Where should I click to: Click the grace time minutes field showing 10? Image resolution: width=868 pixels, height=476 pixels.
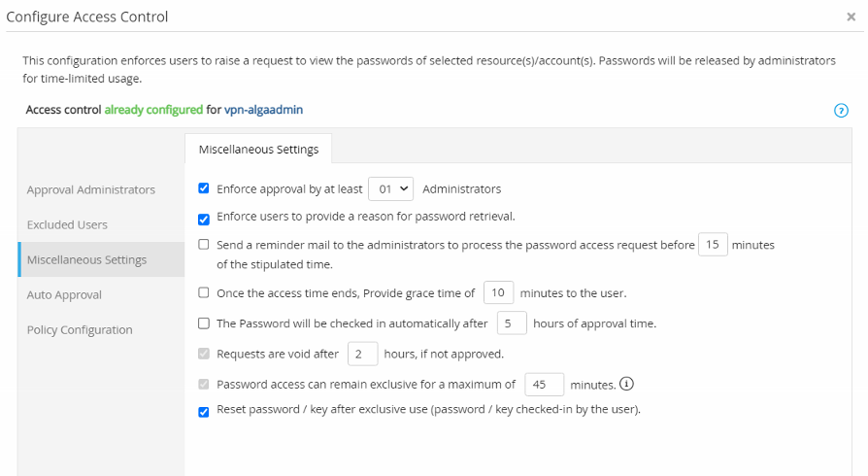(499, 292)
